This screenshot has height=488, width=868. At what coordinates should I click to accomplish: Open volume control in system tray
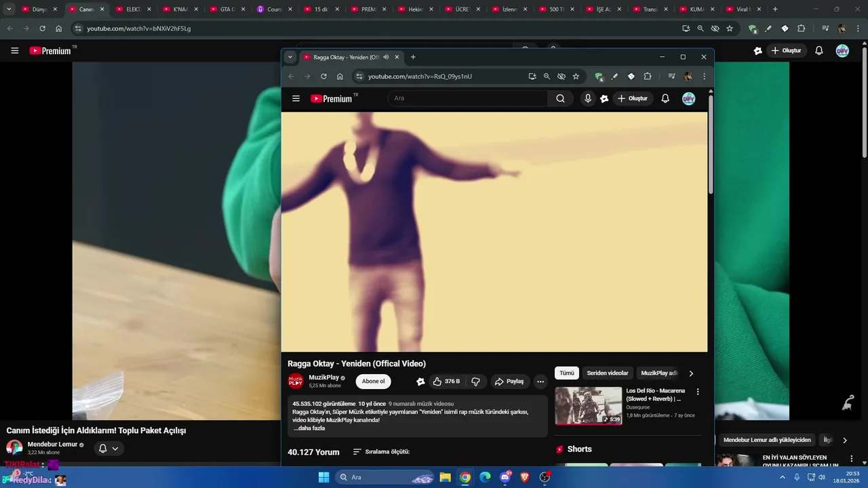[x=822, y=477]
